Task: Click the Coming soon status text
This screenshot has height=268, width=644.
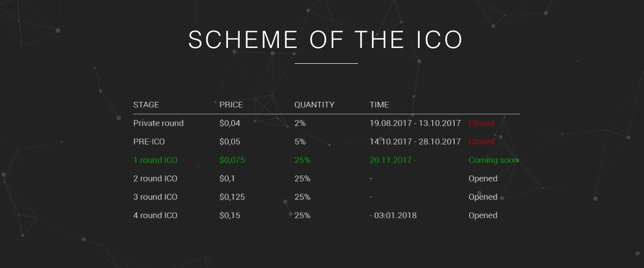Action: click(x=493, y=160)
